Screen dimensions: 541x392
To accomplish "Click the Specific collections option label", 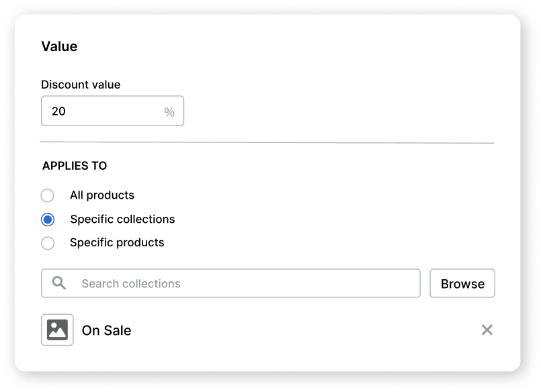I will click(122, 219).
